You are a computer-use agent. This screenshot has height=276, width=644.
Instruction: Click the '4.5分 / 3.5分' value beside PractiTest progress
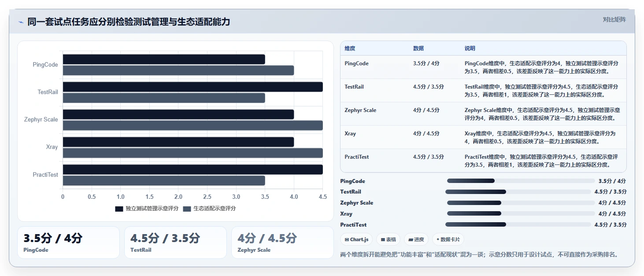pyautogui.click(x=611, y=225)
